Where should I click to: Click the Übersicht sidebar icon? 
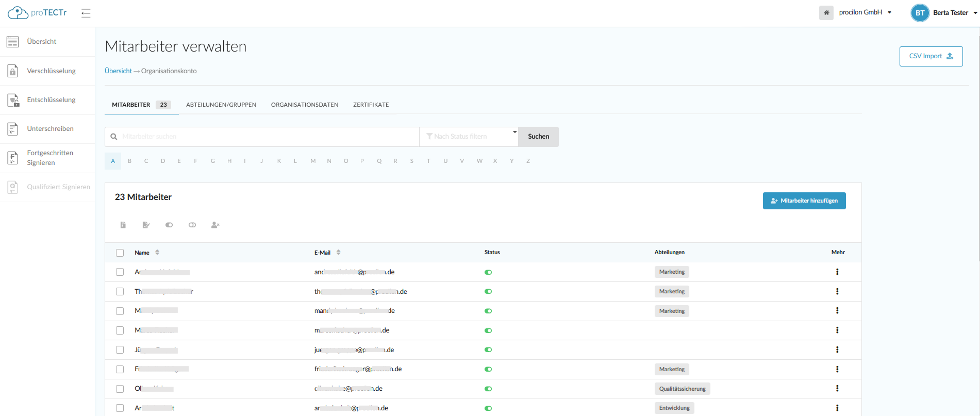[x=12, y=41]
